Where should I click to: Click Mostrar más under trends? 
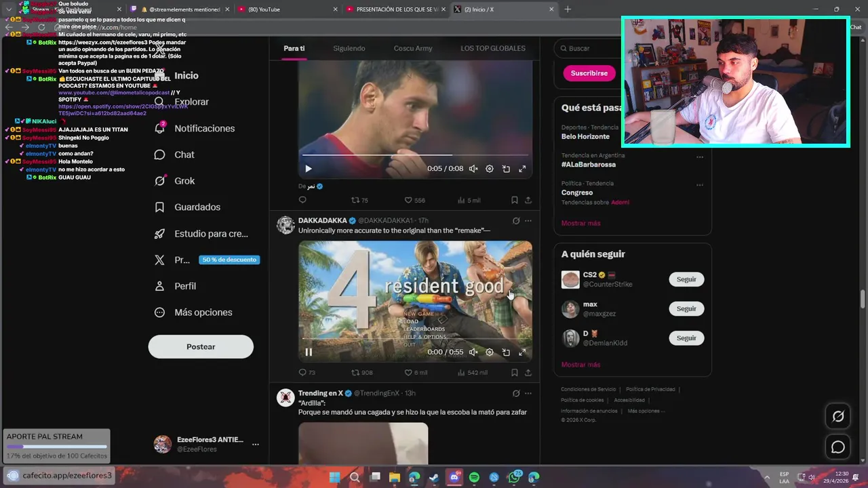(x=580, y=223)
